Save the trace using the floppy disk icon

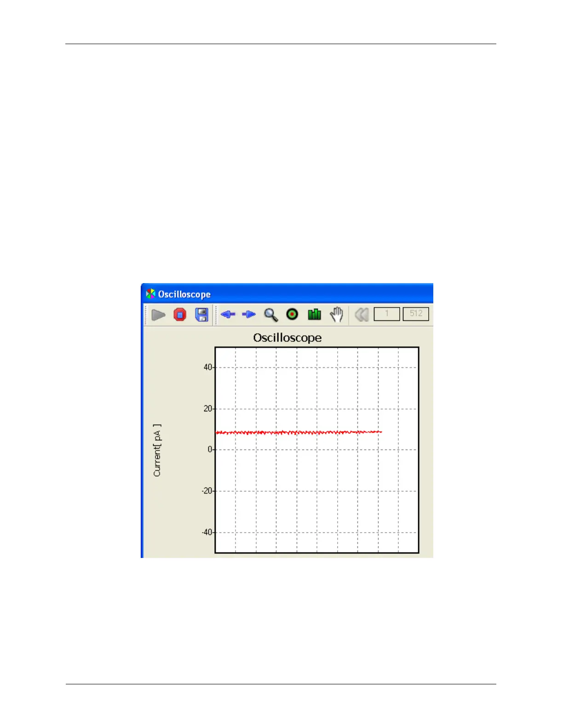[x=202, y=315]
